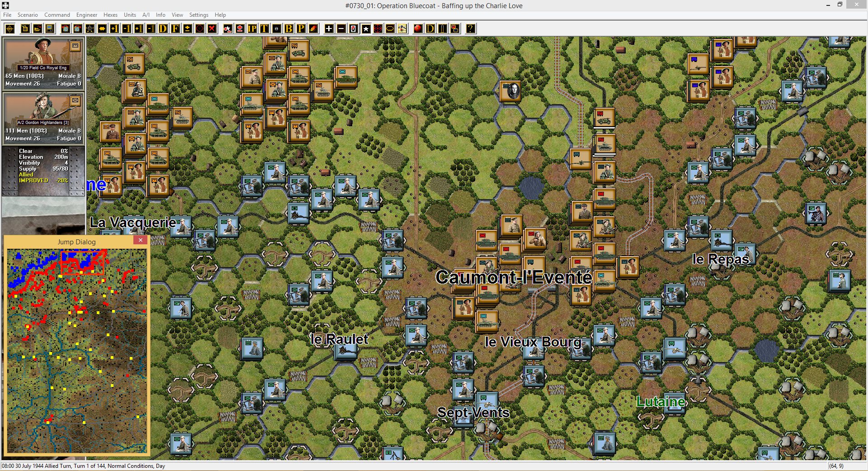The height and width of the screenshot is (471, 868).
Task: Click the le Raulet map label
Action: [x=339, y=339]
